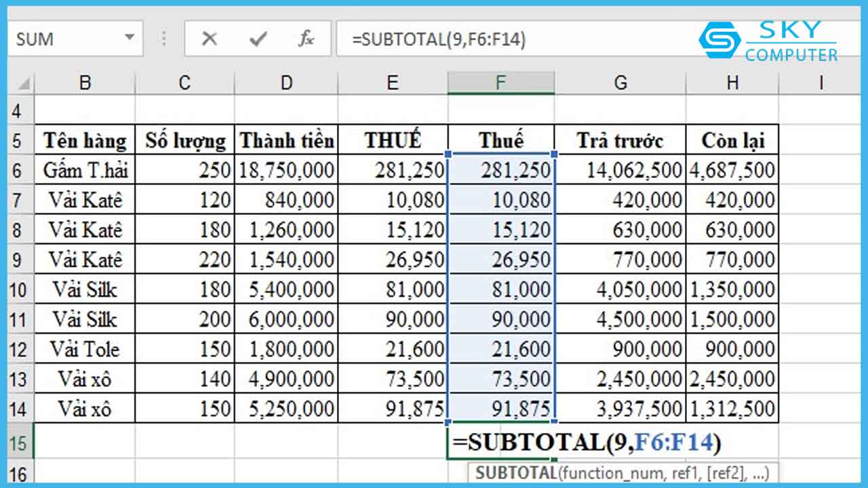Screen dimensions: 868x488
Task: Select row 5 header
Action: (x=20, y=140)
